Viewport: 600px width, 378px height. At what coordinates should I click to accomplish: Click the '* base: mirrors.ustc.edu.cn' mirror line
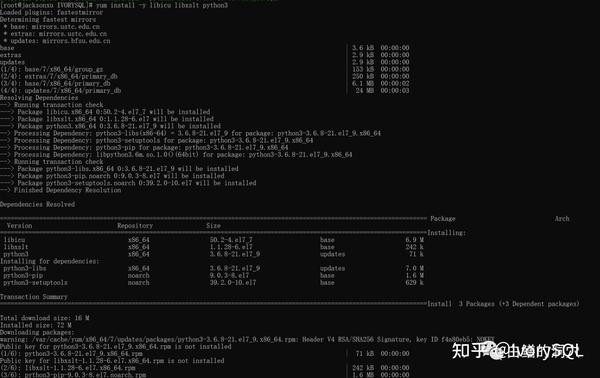click(x=52, y=27)
